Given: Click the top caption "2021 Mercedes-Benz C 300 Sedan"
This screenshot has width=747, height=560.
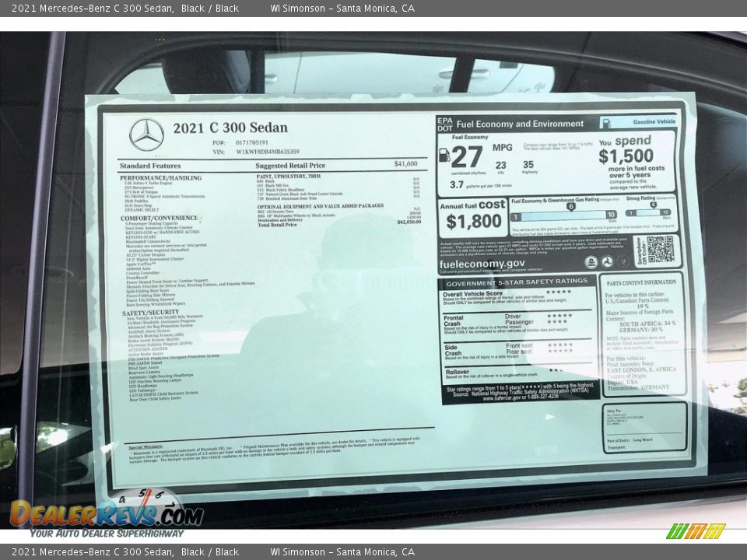Looking at the screenshot, I should pyautogui.click(x=92, y=8).
